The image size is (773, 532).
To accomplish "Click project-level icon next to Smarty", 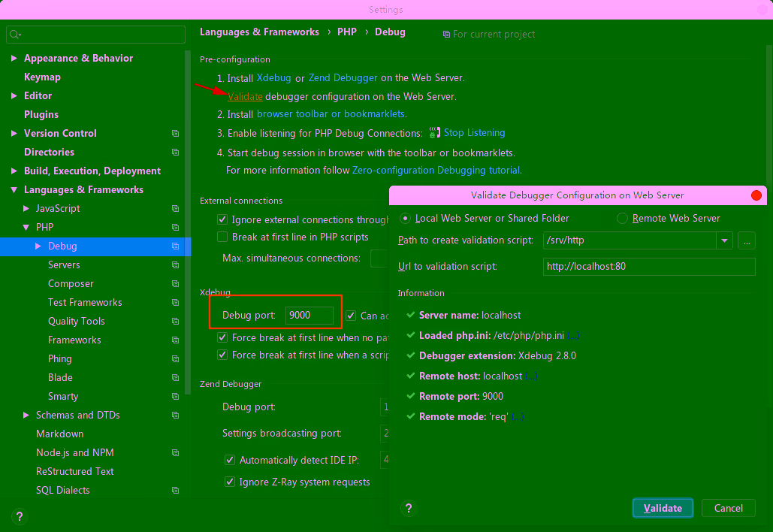I will pyautogui.click(x=175, y=397).
